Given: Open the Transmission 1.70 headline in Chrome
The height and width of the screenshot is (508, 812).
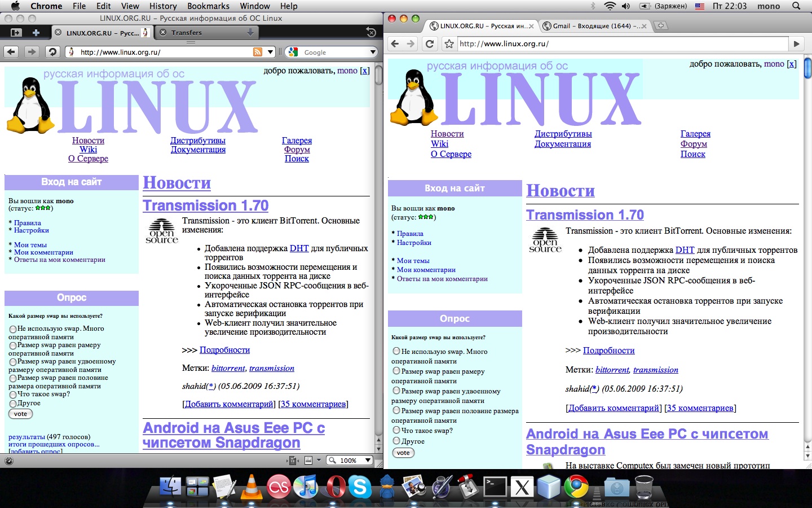Looking at the screenshot, I should (x=585, y=215).
